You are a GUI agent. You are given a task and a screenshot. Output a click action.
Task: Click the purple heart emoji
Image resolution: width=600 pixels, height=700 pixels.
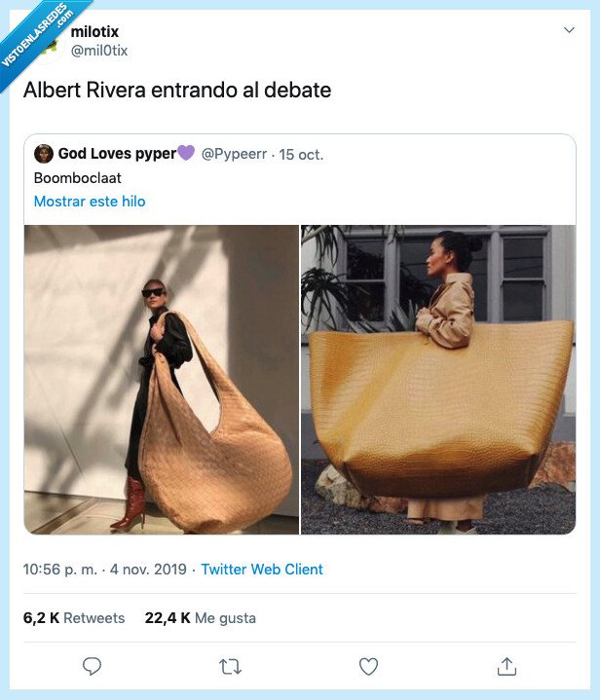click(x=186, y=153)
